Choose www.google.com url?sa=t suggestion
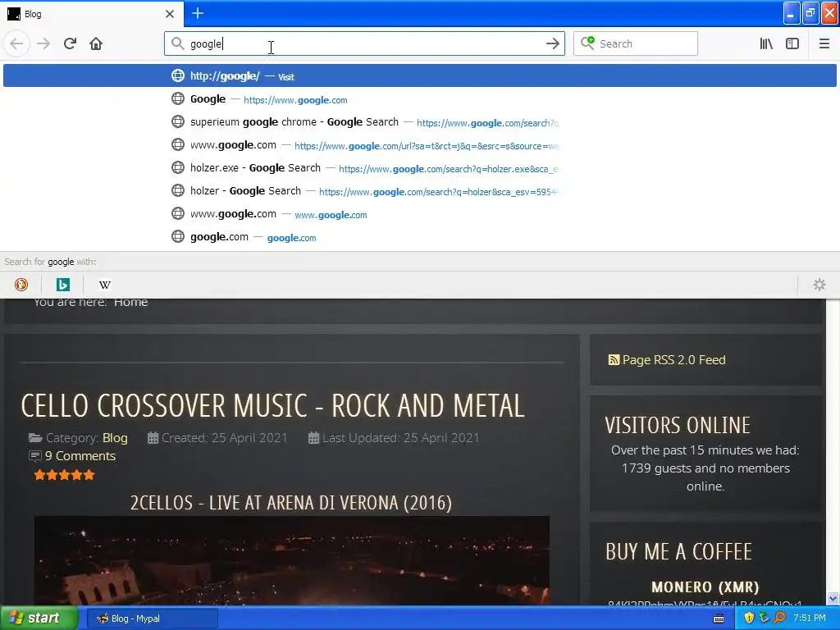The width and height of the screenshot is (840, 630). click(420, 145)
